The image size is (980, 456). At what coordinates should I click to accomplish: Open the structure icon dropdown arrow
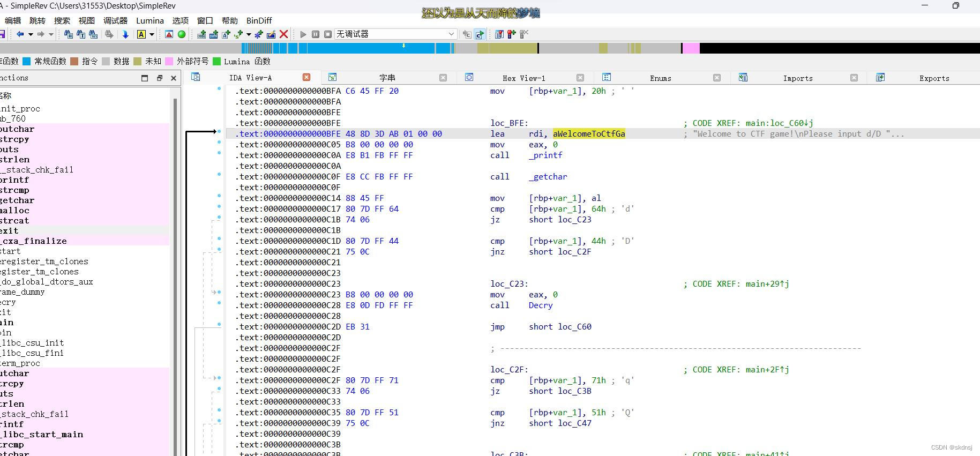point(248,34)
